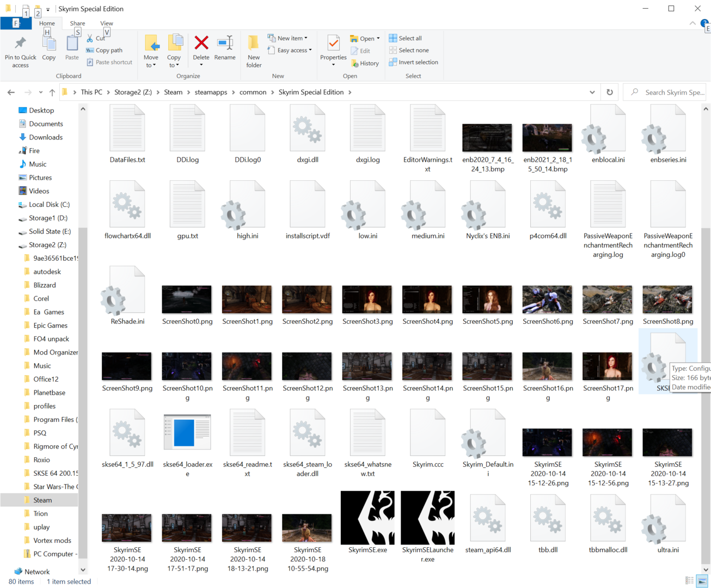Screen dimensions: 711x588
Task: Click the Search Skyrim Special Edition box
Action: coord(665,93)
